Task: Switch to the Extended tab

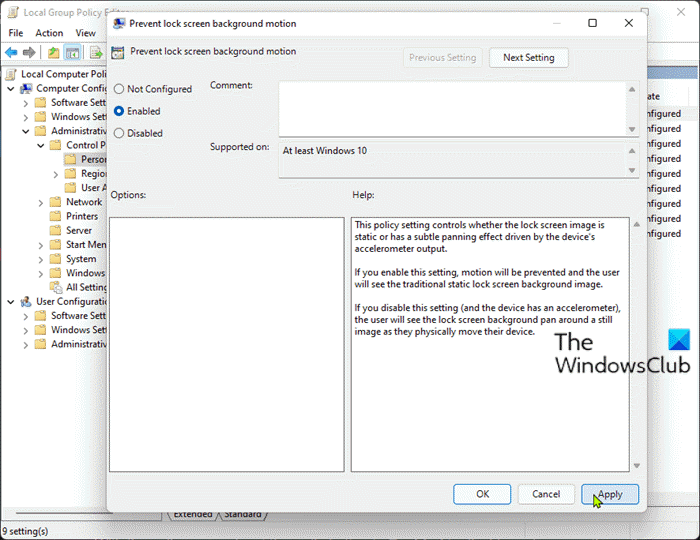Action: point(193,515)
